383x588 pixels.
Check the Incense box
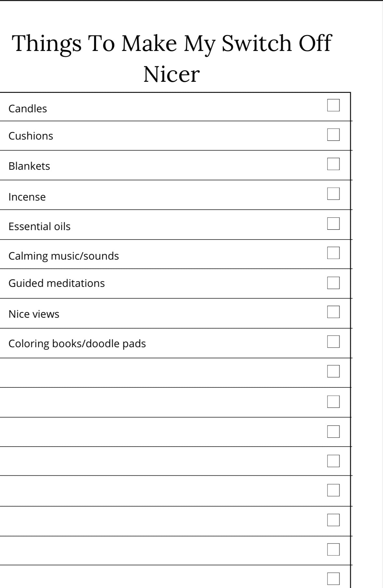coord(333,194)
